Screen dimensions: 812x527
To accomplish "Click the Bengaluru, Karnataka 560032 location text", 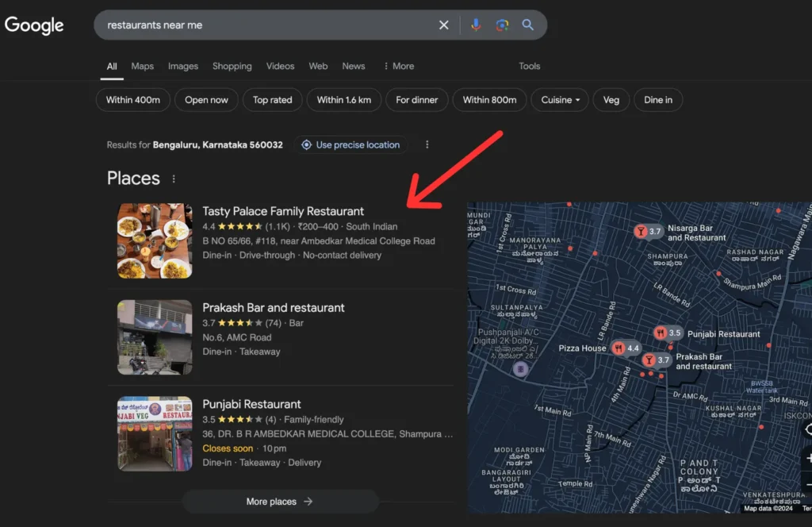I will click(x=217, y=144).
